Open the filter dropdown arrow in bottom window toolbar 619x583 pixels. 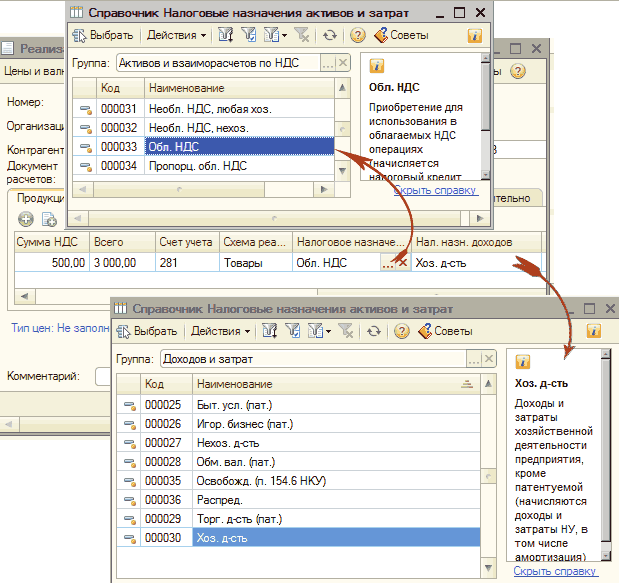click(x=327, y=330)
